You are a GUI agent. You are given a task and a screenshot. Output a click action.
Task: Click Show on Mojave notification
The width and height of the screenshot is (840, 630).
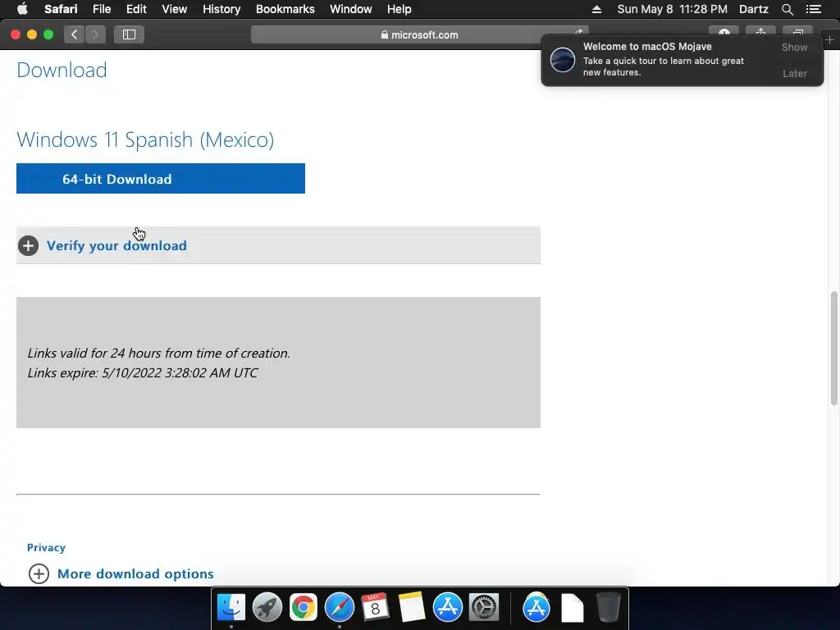[x=794, y=47]
